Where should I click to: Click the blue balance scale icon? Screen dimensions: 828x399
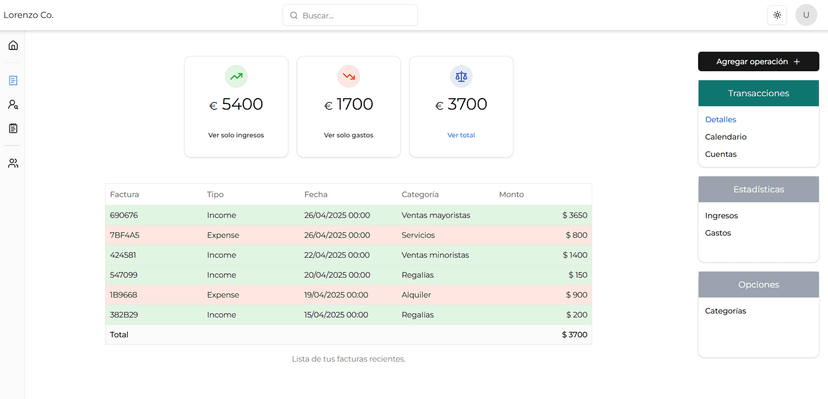pos(461,77)
